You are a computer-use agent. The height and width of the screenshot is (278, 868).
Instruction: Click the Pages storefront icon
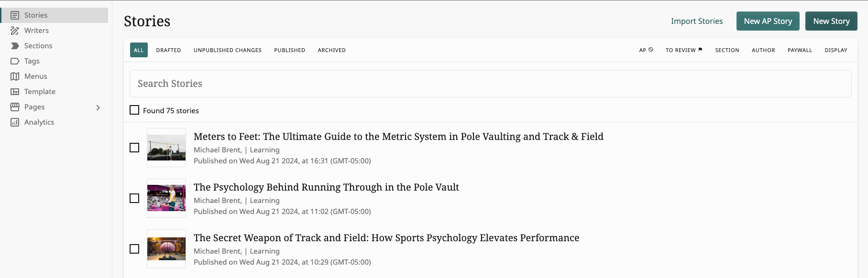click(x=15, y=107)
